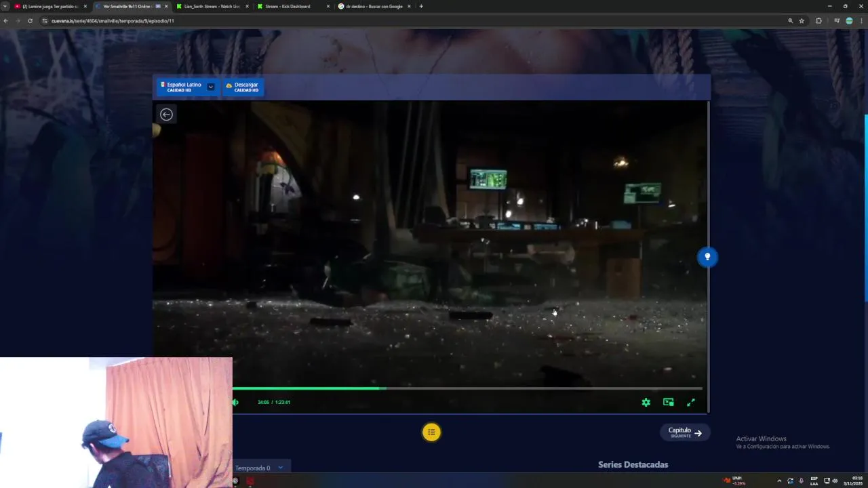Open the Español Latino language dropdown arrow
This screenshot has width=868, height=488.
211,87
